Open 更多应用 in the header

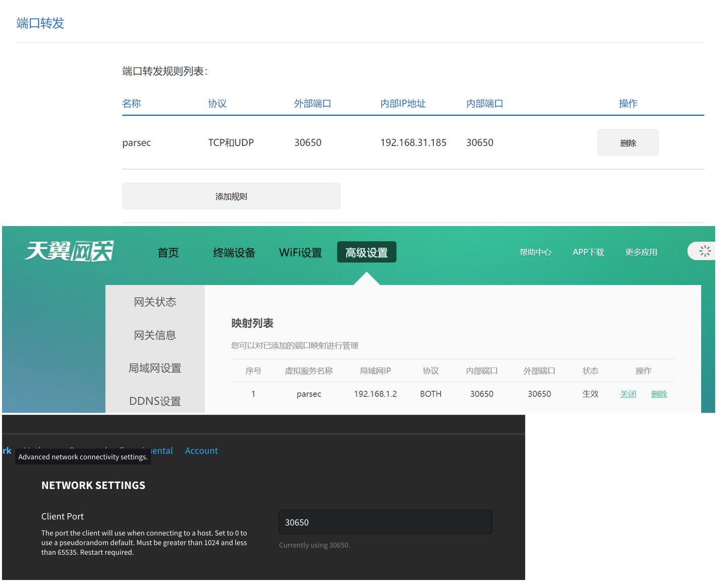642,252
